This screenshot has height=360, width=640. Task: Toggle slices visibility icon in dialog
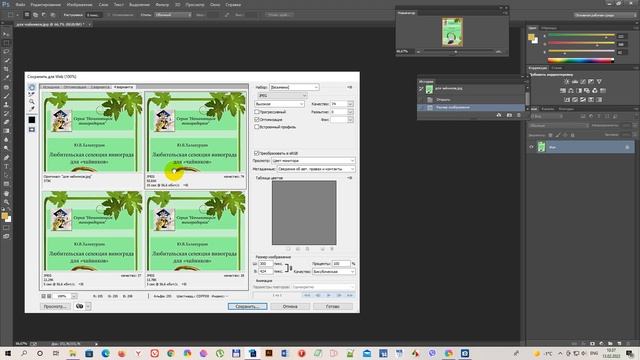click(x=32, y=129)
